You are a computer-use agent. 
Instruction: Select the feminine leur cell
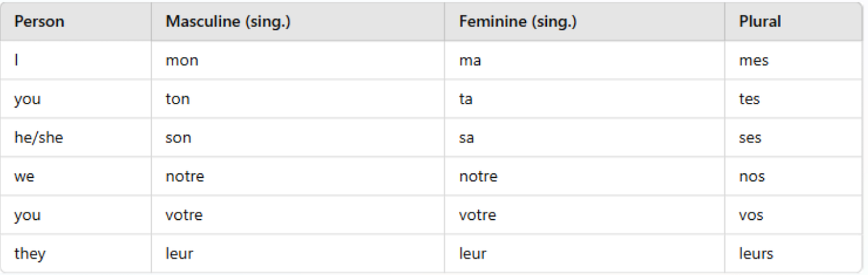585,253
